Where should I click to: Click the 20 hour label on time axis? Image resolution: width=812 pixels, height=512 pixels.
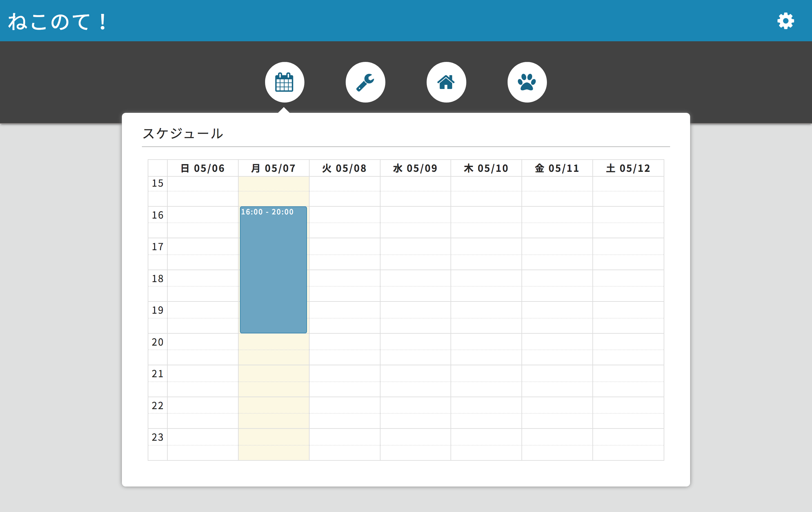tap(157, 342)
